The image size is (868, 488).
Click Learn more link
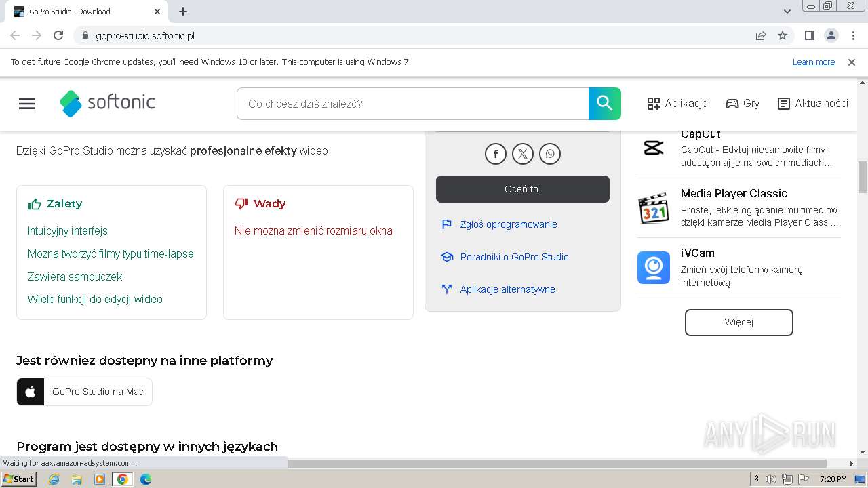click(x=814, y=62)
